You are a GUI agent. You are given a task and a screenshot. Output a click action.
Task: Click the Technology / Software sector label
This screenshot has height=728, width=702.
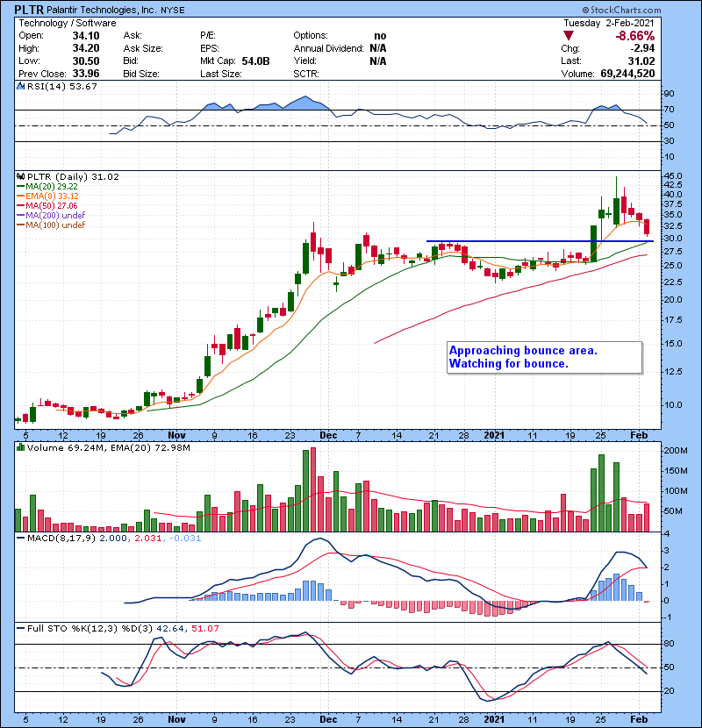tap(68, 23)
